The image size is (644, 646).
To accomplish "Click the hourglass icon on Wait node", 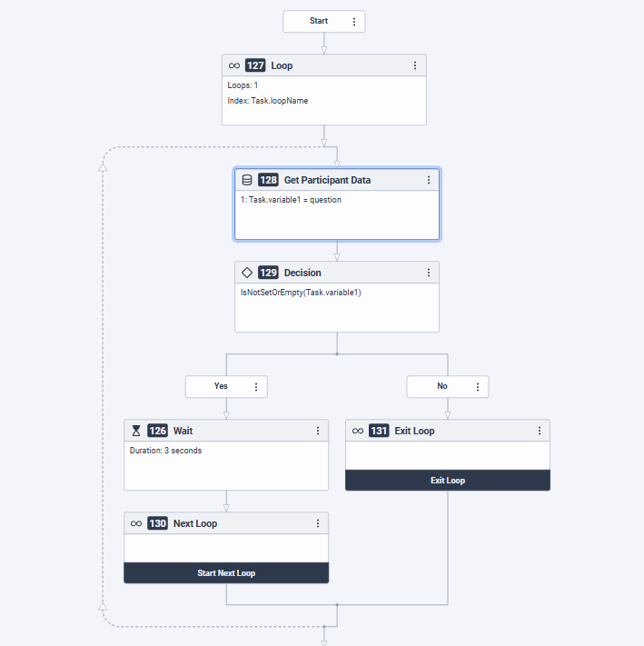I will coord(136,431).
